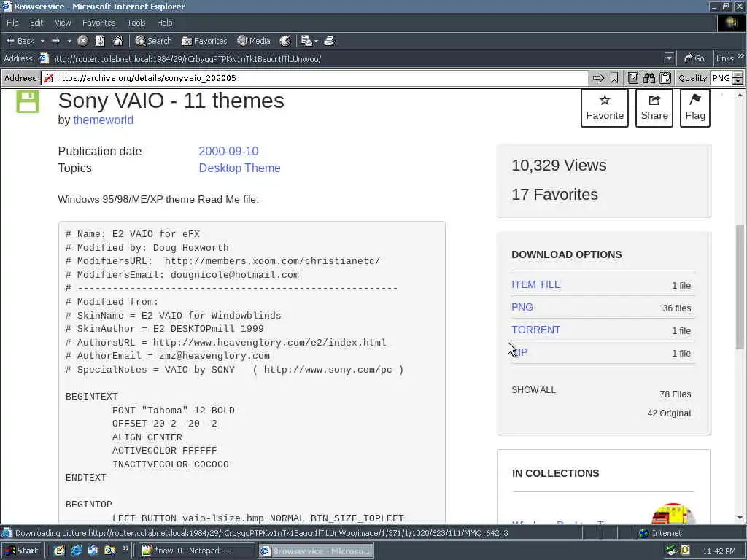The width and height of the screenshot is (747, 560).
Task: Go back using the Back arrow button
Action: point(20,41)
